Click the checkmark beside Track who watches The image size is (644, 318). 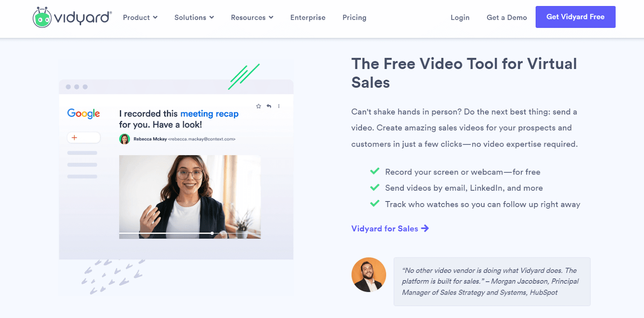(375, 204)
